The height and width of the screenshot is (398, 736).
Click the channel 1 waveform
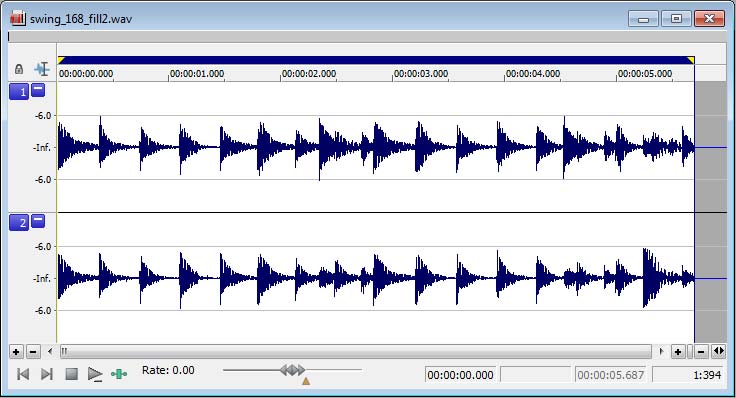(376, 147)
